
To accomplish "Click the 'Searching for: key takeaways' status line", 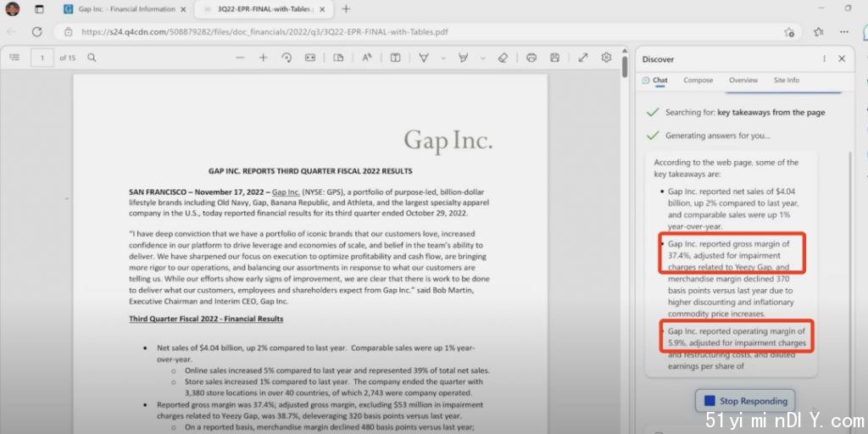I will click(x=744, y=113).
